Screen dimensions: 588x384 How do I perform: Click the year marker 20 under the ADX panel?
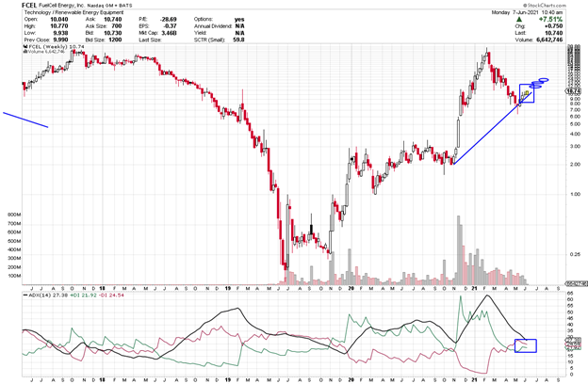point(351,379)
